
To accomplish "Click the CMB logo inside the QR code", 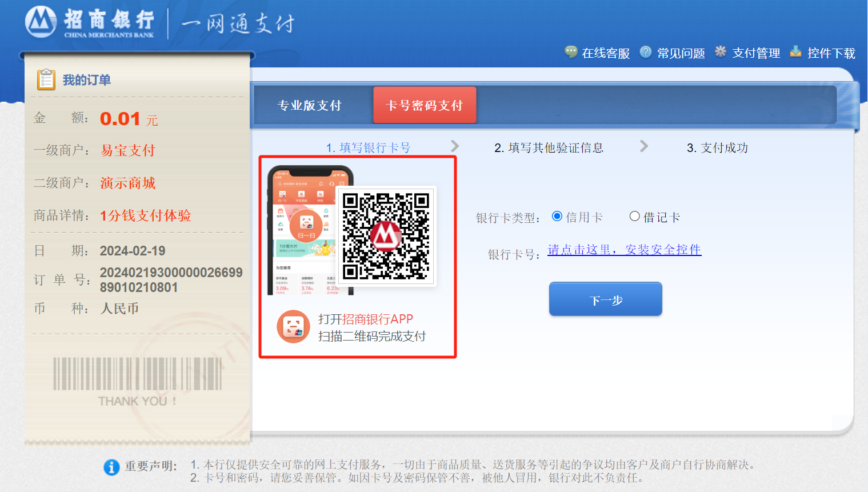I will pos(386,236).
